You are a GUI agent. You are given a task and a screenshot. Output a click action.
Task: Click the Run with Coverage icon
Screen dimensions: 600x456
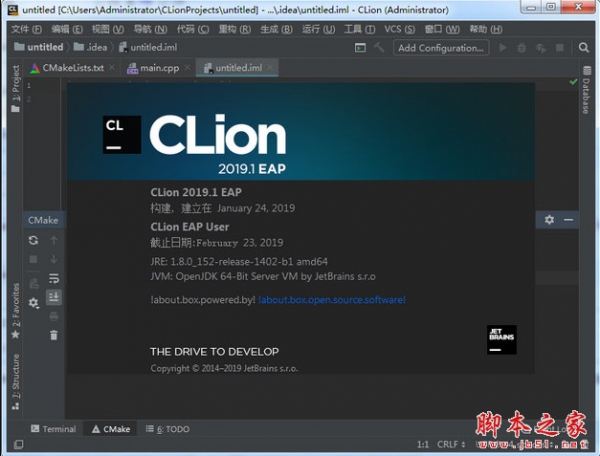541,48
